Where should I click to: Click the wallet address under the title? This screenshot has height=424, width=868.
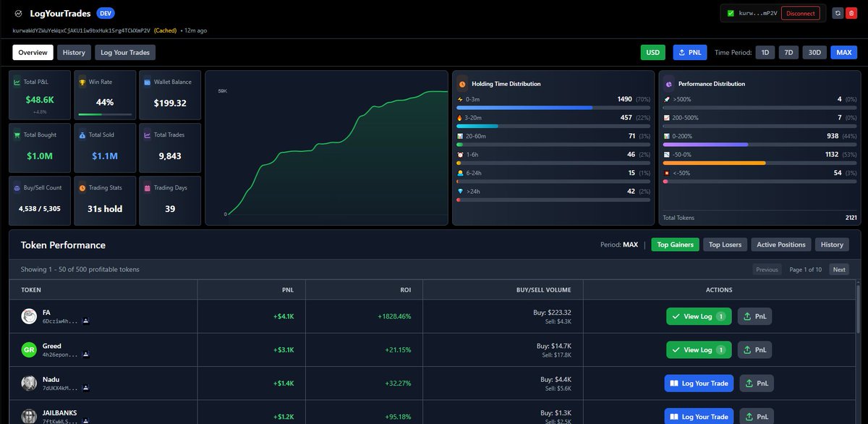click(82, 30)
